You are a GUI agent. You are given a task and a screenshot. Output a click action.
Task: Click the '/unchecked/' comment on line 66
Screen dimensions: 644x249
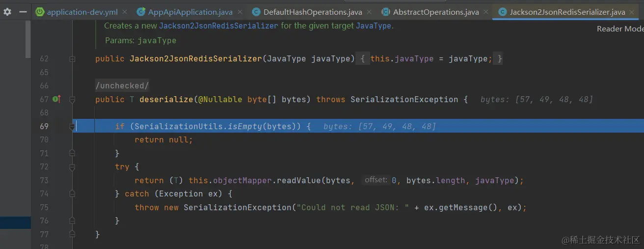click(122, 86)
